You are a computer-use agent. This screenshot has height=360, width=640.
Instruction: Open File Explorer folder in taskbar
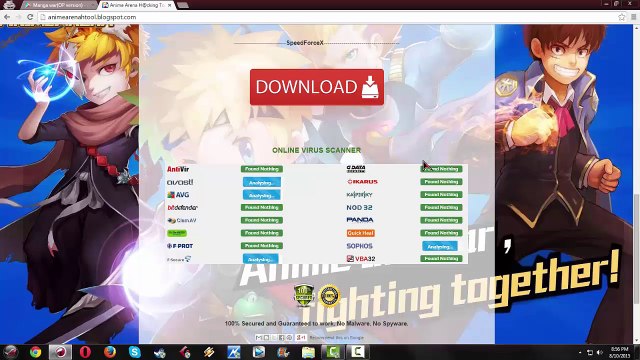(308, 352)
